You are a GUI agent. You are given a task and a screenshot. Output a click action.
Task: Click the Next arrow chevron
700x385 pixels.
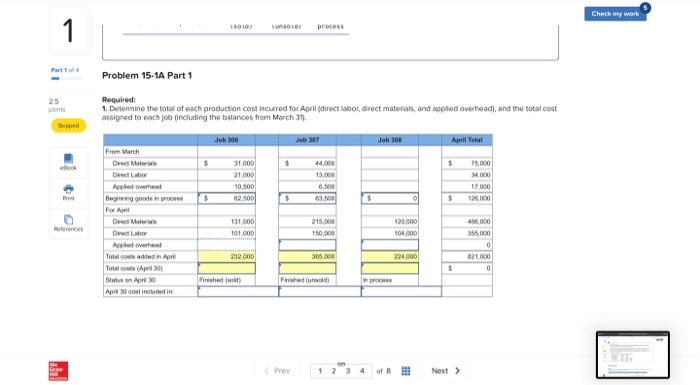[x=457, y=371]
